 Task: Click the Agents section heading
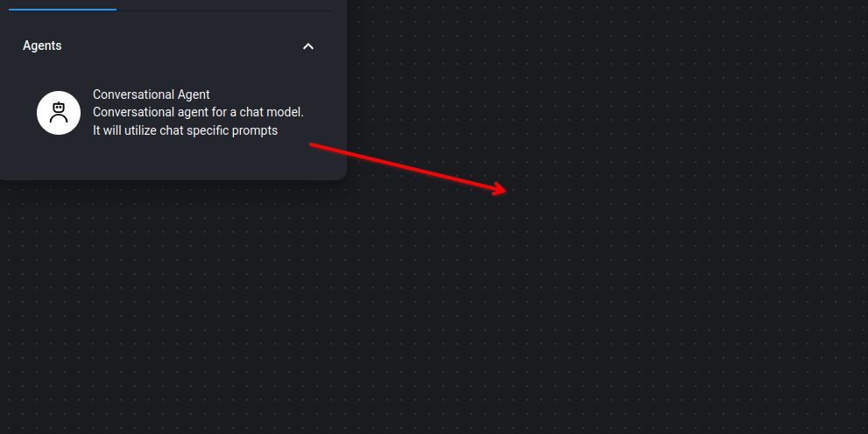pos(42,45)
